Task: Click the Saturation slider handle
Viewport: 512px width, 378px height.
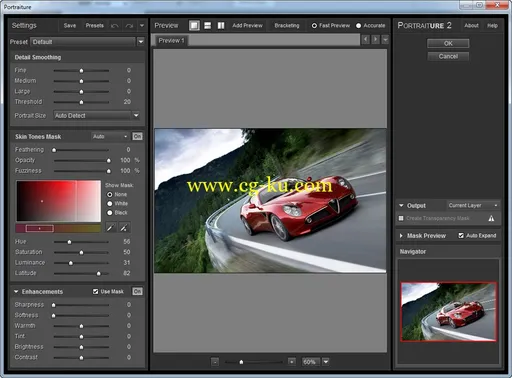Action: (81, 252)
